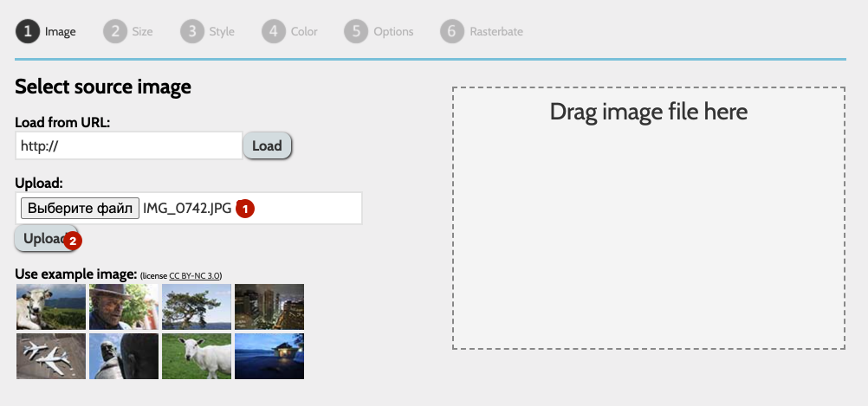Jump to step 5 Options

(x=379, y=32)
